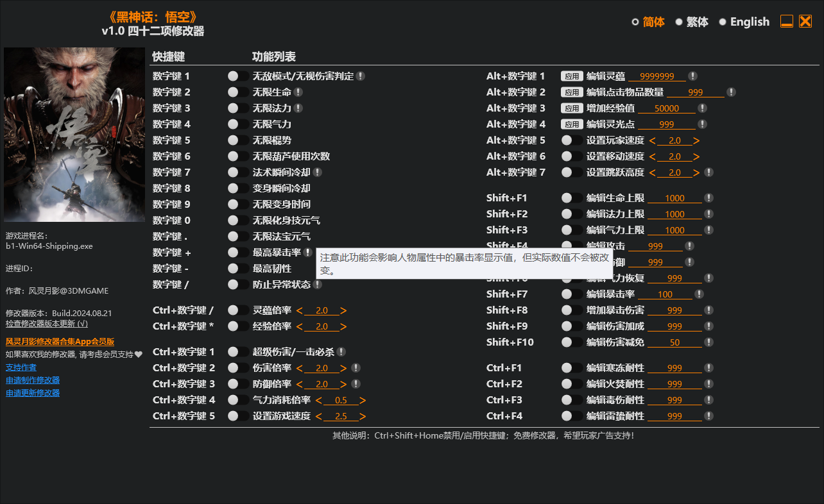Click info icon beside 编辑灵光点 value
Image resolution: width=824 pixels, height=504 pixels.
[x=702, y=124]
